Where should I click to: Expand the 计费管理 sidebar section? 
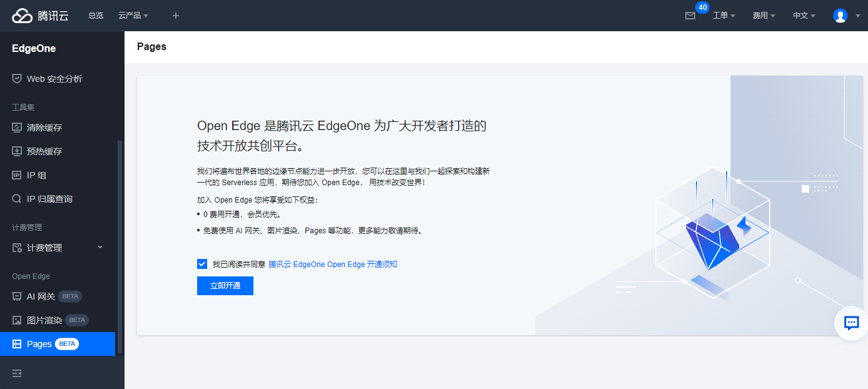pyautogui.click(x=54, y=247)
